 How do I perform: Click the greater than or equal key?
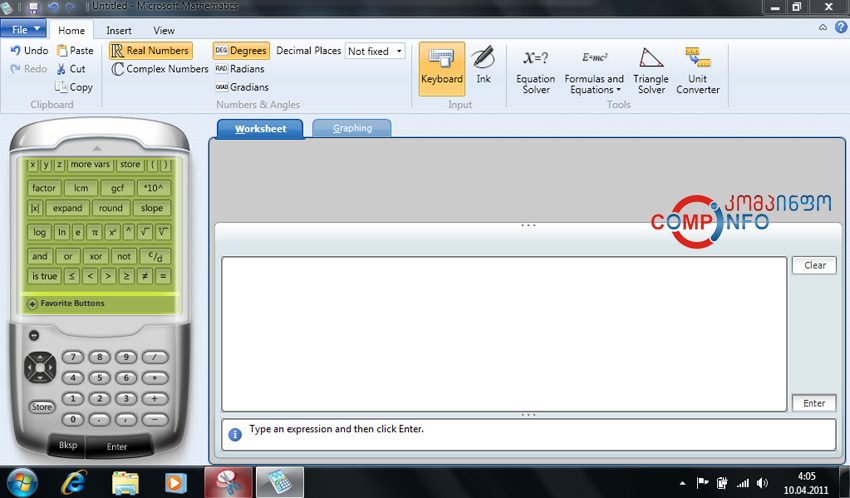(x=126, y=276)
